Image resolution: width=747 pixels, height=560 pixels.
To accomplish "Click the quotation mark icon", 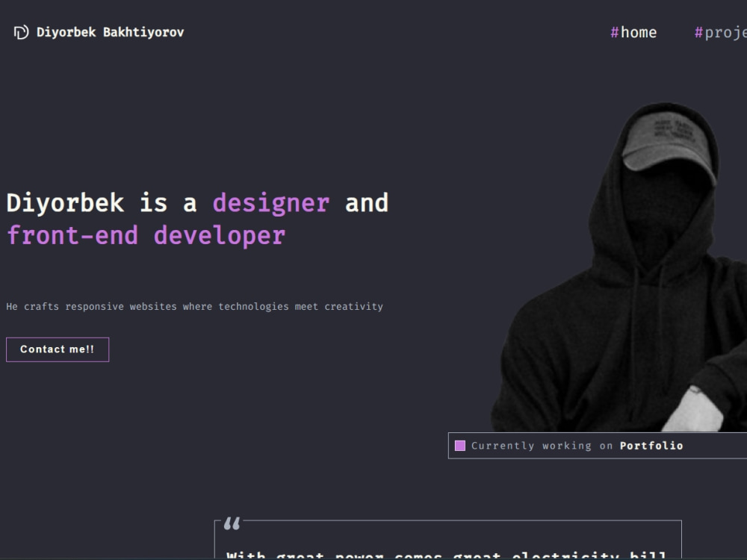I will pyautogui.click(x=232, y=523).
